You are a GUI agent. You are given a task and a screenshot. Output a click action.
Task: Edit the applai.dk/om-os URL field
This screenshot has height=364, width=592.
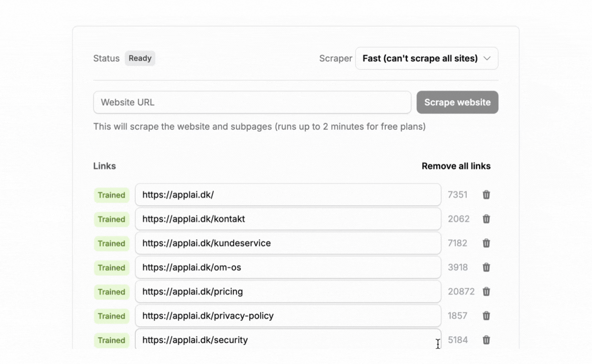pos(288,267)
